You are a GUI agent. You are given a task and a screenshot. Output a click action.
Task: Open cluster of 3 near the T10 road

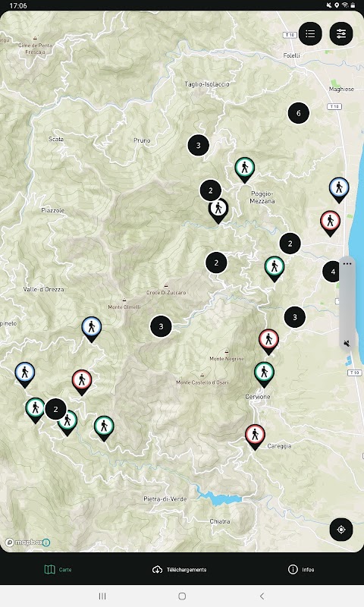(x=295, y=317)
